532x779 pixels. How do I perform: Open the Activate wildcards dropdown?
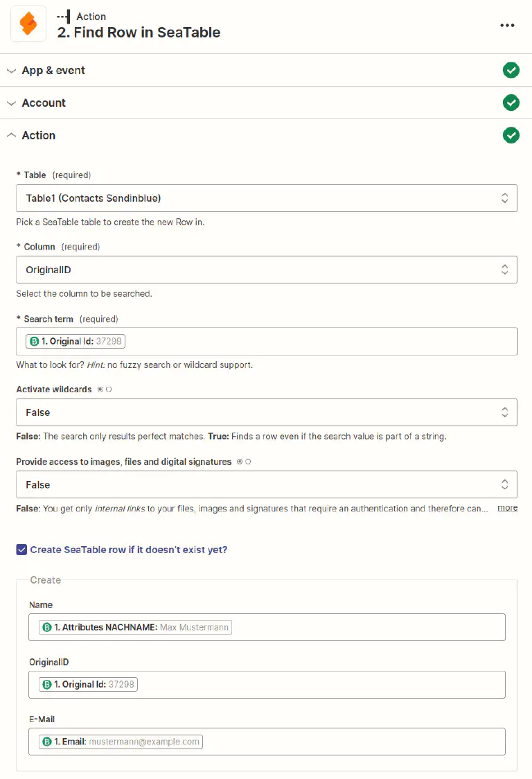[266, 412]
